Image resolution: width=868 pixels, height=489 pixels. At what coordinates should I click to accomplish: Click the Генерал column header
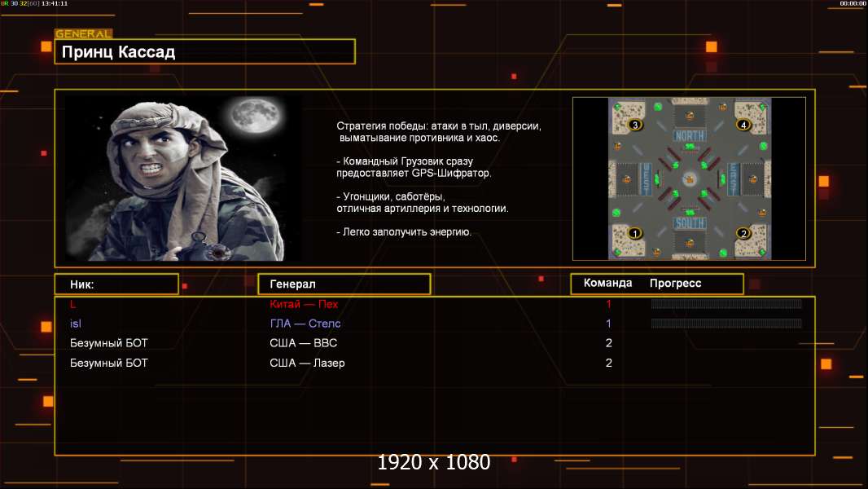[x=344, y=284]
